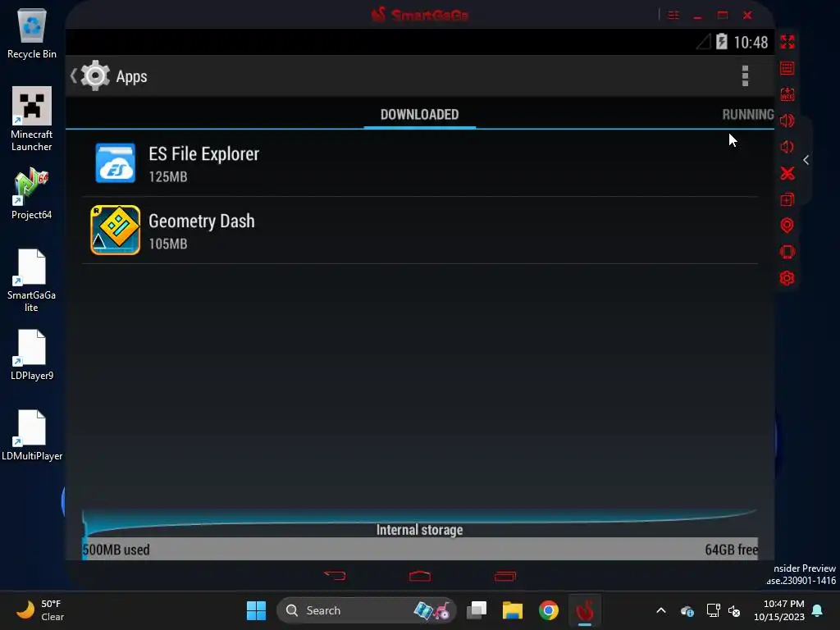Click the Internal storage usage bar
The width and height of the screenshot is (840, 630).
tap(420, 549)
